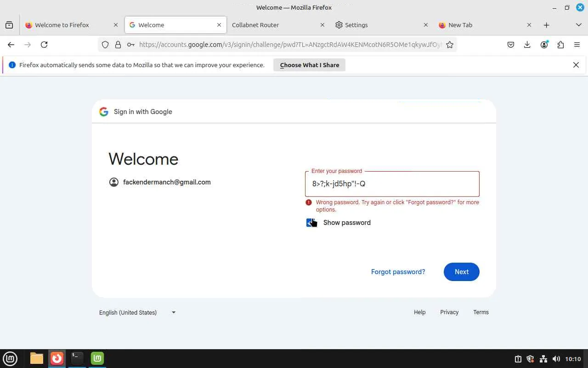Click inside the Enter your password field

point(392,184)
